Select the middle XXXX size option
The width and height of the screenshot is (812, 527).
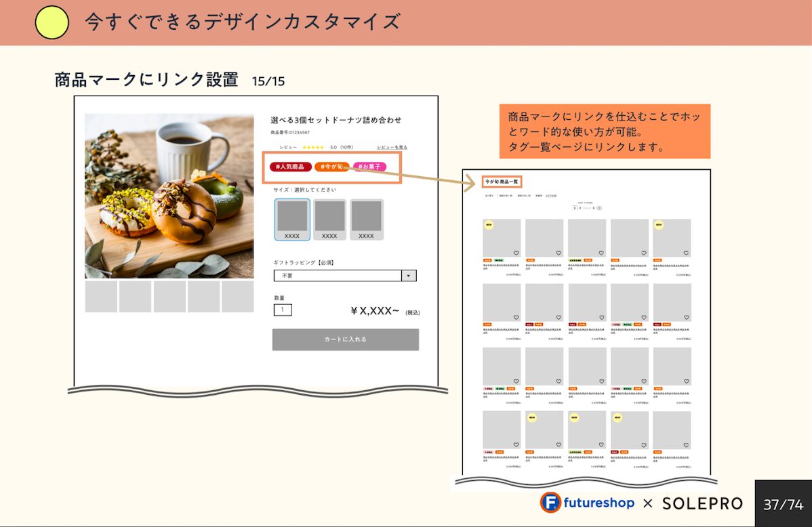pyautogui.click(x=329, y=219)
